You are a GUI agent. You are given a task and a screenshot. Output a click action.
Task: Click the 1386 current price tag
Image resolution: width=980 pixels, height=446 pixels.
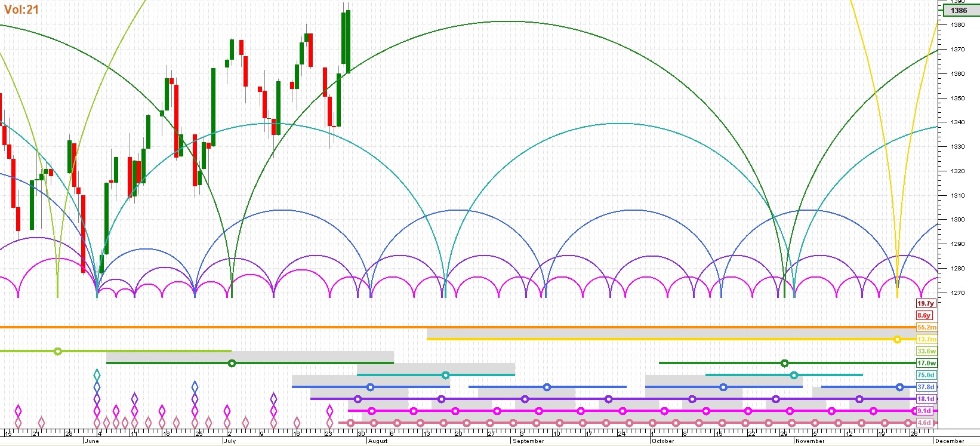(959, 11)
